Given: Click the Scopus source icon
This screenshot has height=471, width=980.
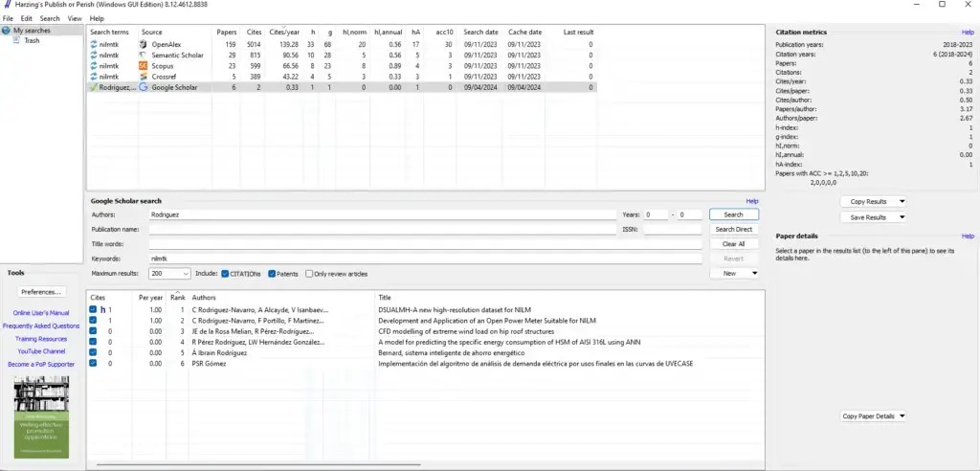Looking at the screenshot, I should coord(145,65).
